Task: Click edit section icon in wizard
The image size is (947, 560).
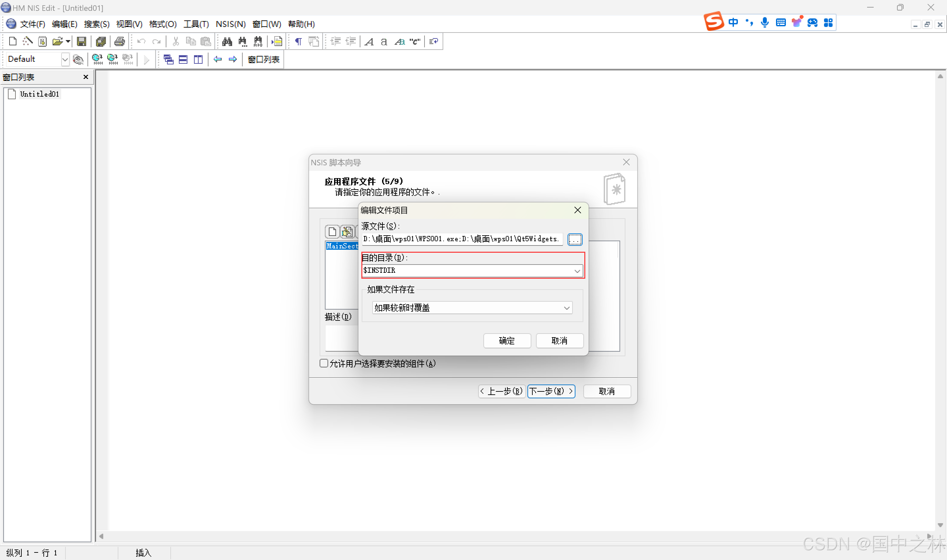Action: pos(347,231)
